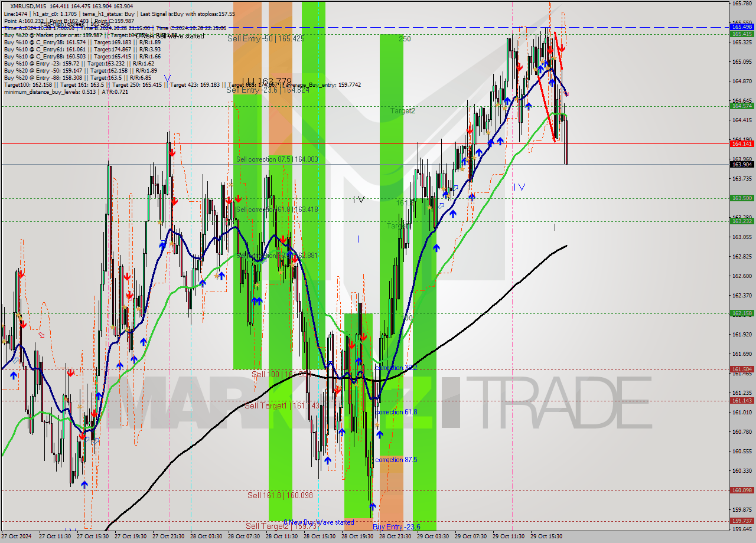Click the blue 'correction 87.5' label
The height and width of the screenshot is (543, 756).
click(396, 460)
